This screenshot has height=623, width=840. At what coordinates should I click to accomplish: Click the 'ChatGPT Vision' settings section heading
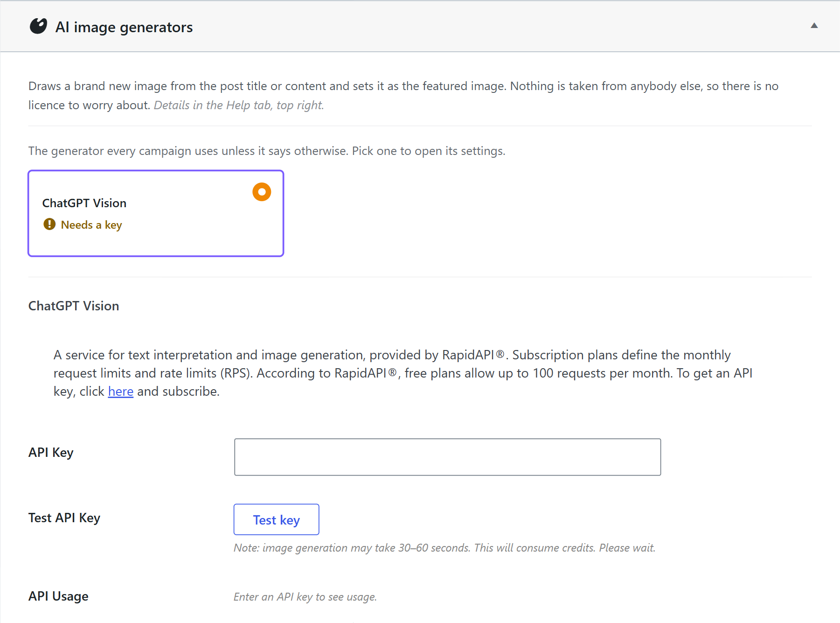pyautogui.click(x=74, y=306)
